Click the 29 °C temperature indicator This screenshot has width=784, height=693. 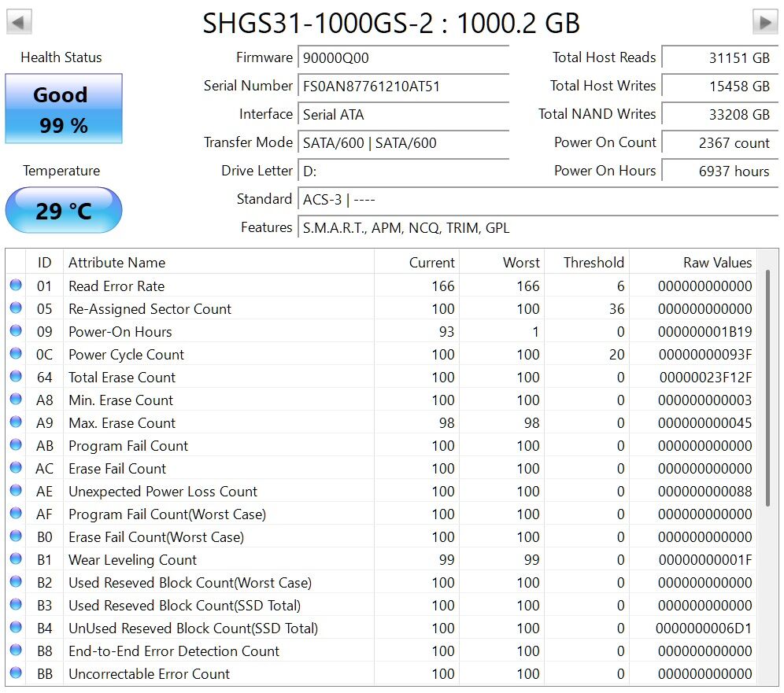pos(64,210)
